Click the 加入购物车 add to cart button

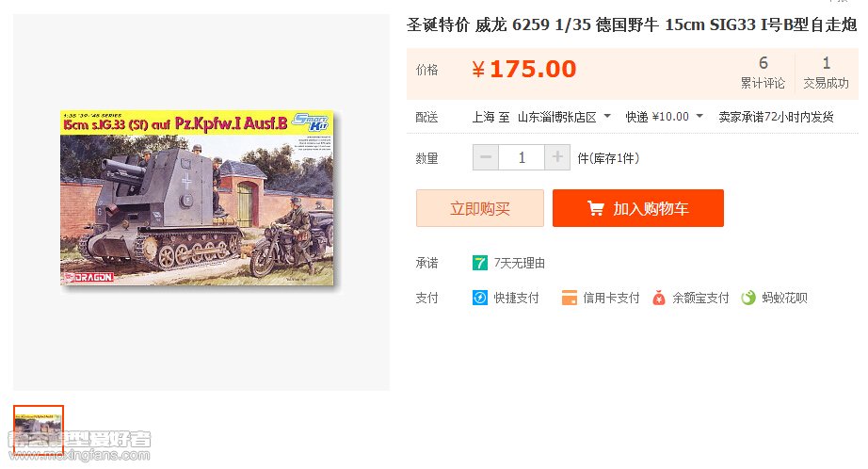point(637,208)
